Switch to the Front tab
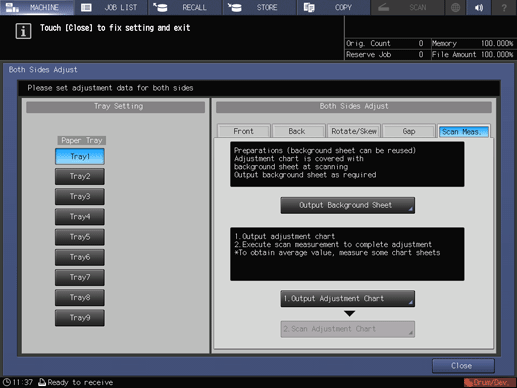This screenshot has width=517, height=388. click(243, 131)
